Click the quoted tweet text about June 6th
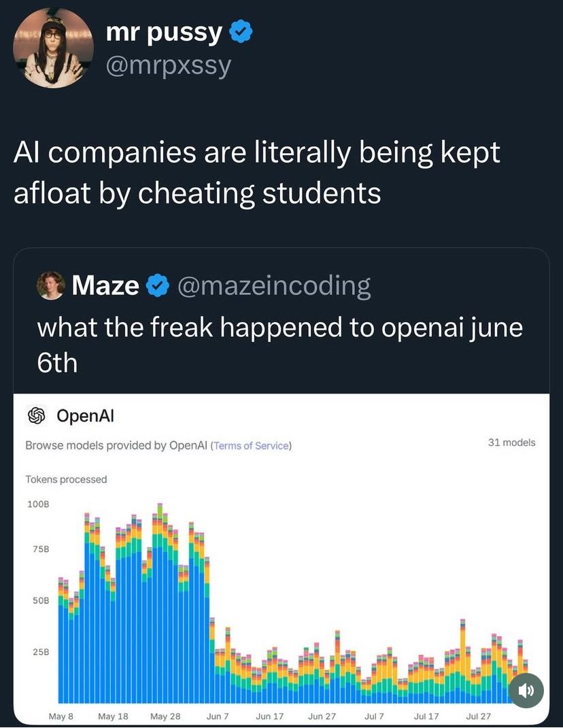The height and width of the screenshot is (728, 563). (x=279, y=345)
